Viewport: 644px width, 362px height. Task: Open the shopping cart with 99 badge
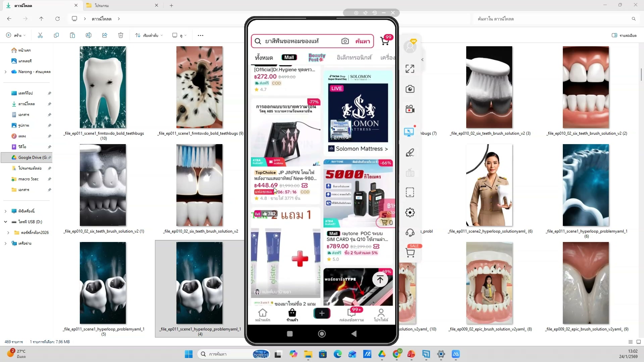pyautogui.click(x=385, y=41)
